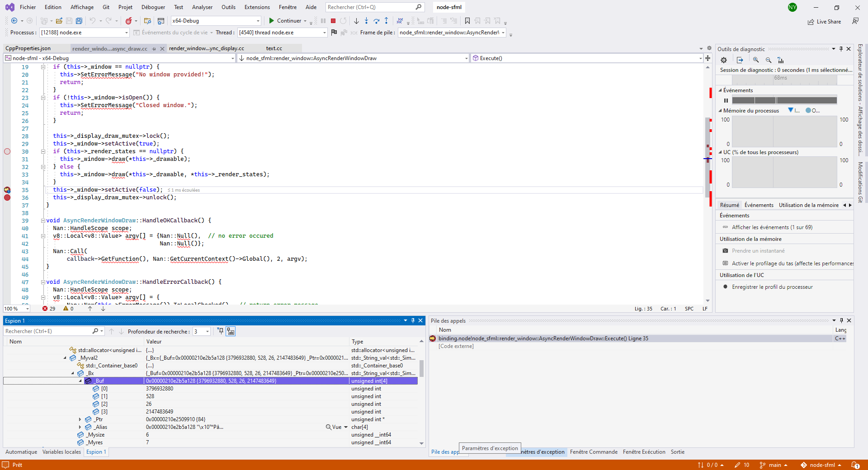868x470 pixels.
Task: Pause event collection in Événements panel
Action: click(x=726, y=100)
